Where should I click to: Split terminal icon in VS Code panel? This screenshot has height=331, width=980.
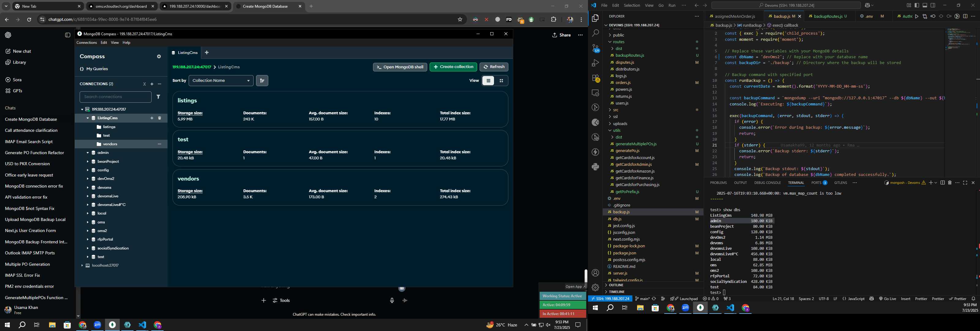(x=942, y=183)
